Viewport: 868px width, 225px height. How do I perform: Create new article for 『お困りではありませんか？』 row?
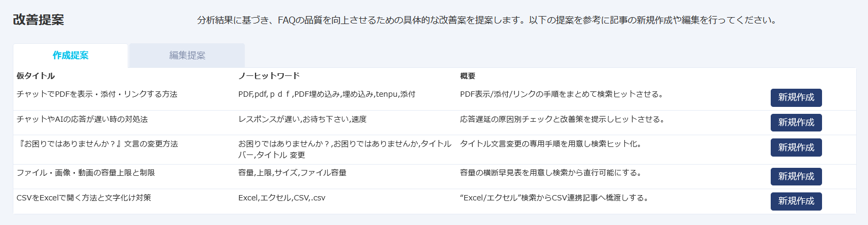(796, 148)
